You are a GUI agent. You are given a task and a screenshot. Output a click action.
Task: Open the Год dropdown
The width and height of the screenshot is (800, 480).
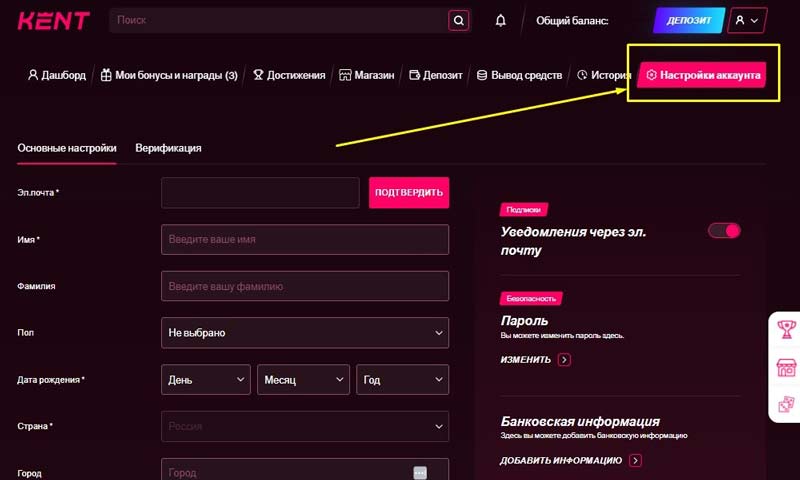(402, 380)
